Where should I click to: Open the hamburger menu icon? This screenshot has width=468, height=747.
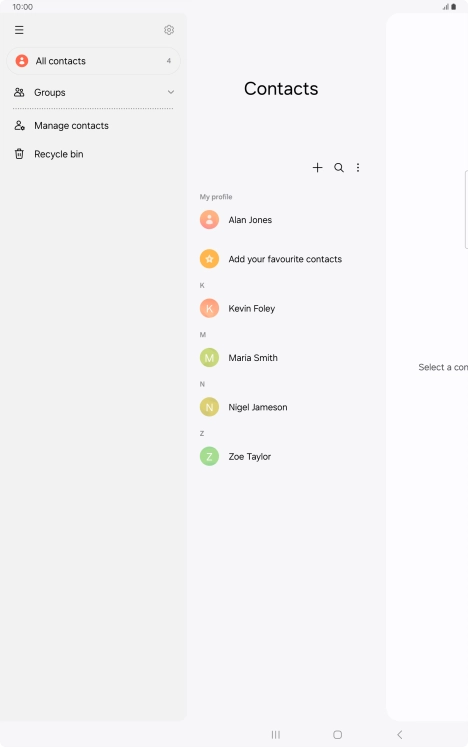coord(19,30)
